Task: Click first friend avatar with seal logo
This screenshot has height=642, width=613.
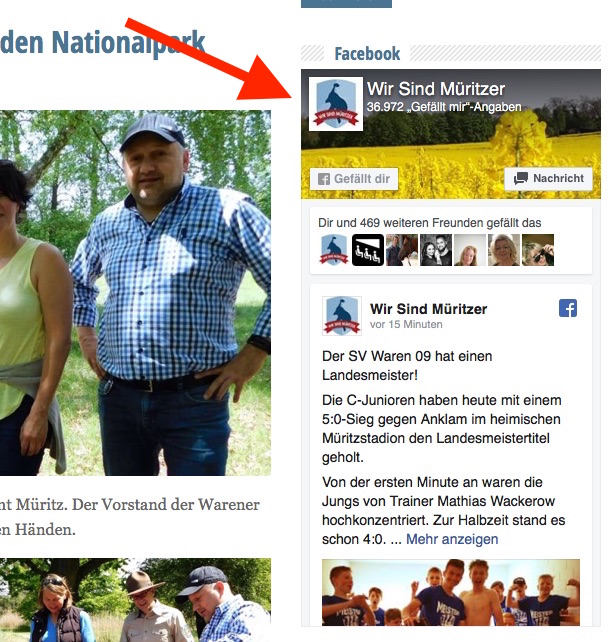Action: 334,250
